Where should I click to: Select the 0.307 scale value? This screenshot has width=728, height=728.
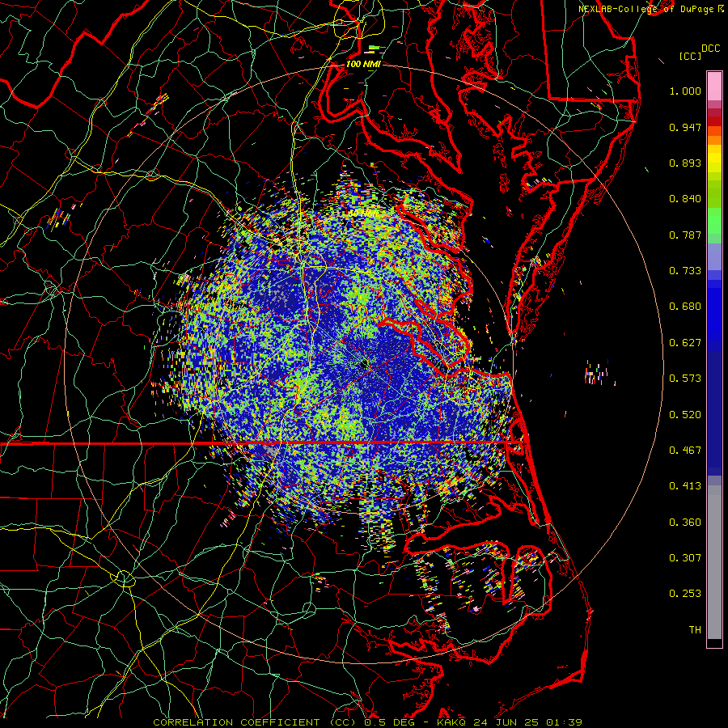coord(685,558)
